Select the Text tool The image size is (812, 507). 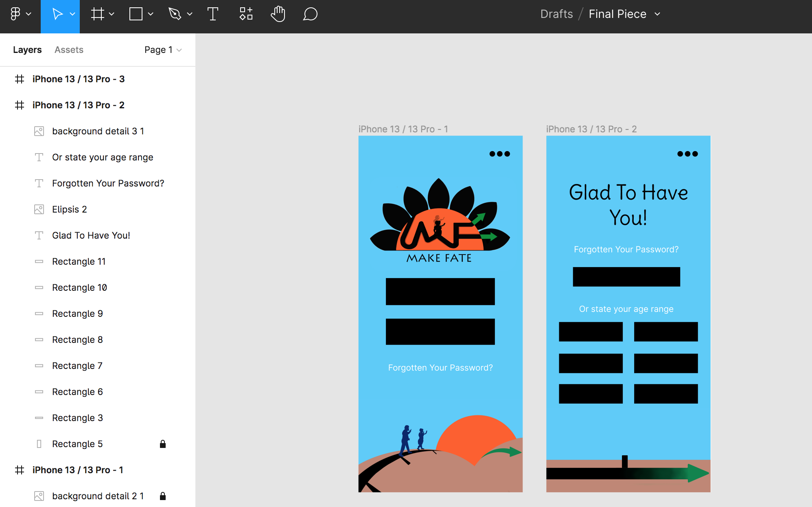(x=213, y=14)
